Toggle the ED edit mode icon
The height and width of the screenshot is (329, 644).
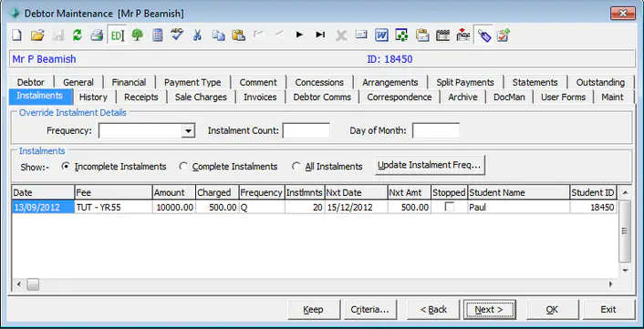click(117, 36)
